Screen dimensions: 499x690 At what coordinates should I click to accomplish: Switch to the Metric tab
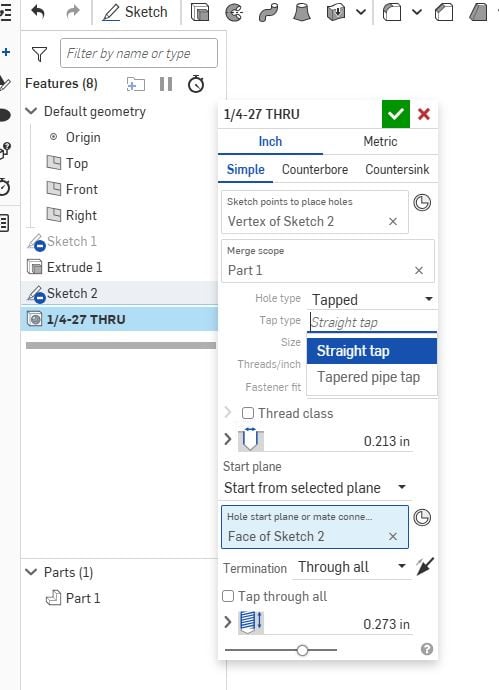[380, 142]
